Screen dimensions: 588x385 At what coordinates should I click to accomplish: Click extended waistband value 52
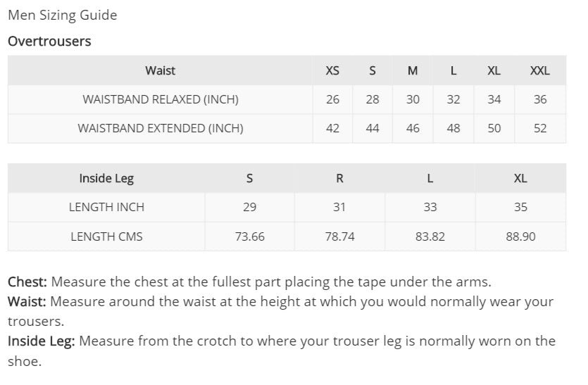tap(539, 128)
